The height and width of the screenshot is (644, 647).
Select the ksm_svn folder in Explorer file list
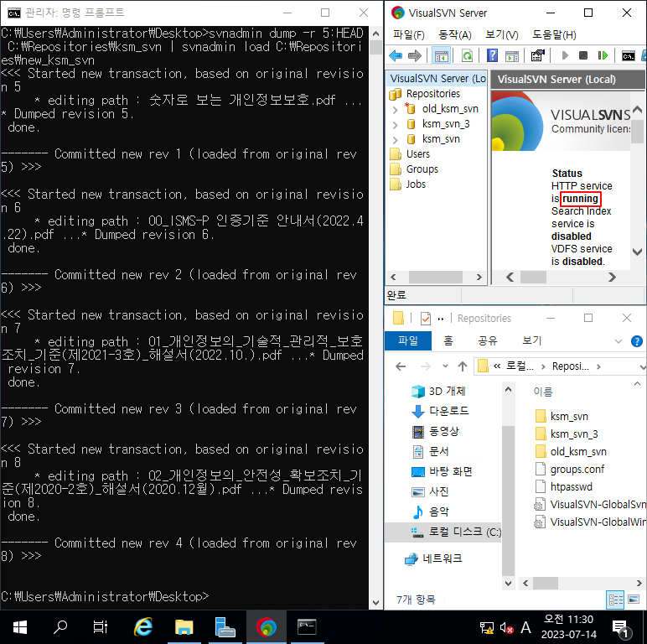pyautogui.click(x=562, y=416)
